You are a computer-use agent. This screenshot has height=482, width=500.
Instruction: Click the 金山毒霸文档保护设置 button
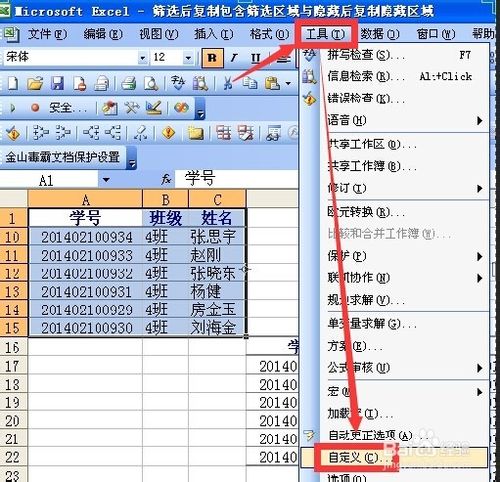(x=63, y=157)
